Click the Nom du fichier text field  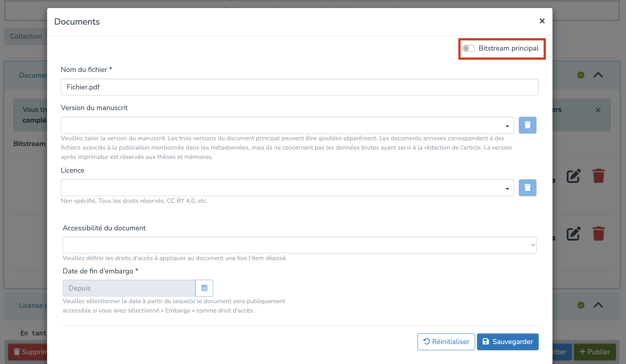point(299,87)
